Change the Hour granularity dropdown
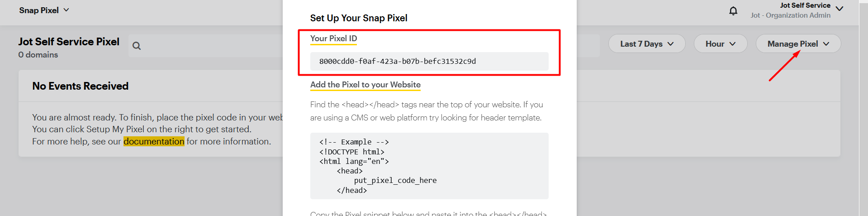 (721, 43)
